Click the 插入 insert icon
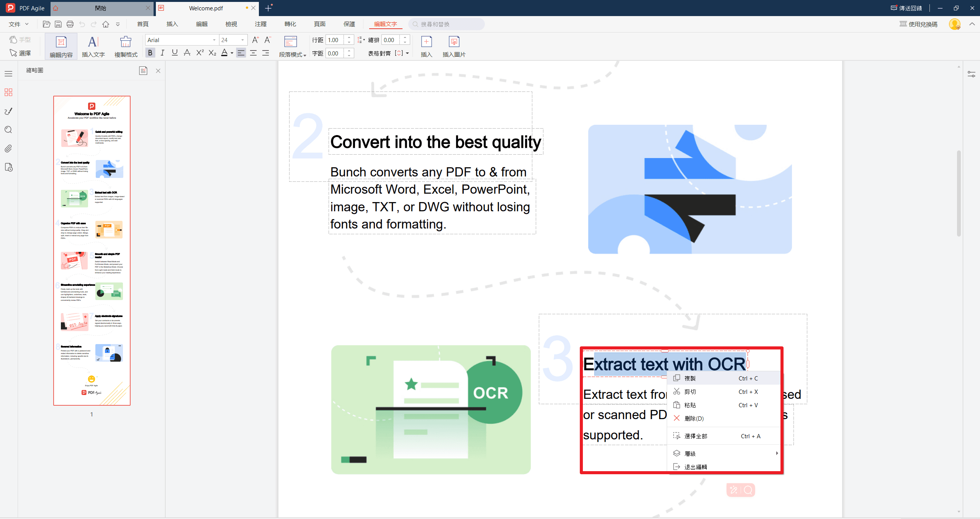Image resolution: width=980 pixels, height=519 pixels. click(x=426, y=46)
